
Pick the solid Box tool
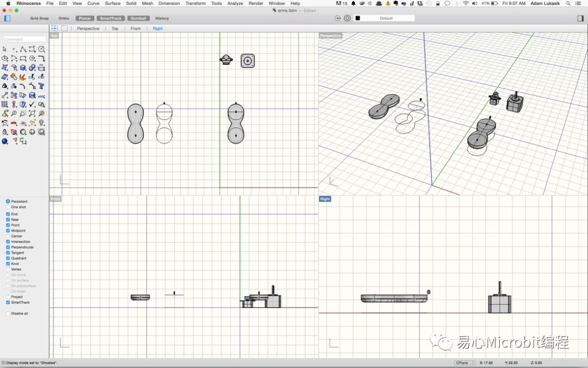point(23,68)
